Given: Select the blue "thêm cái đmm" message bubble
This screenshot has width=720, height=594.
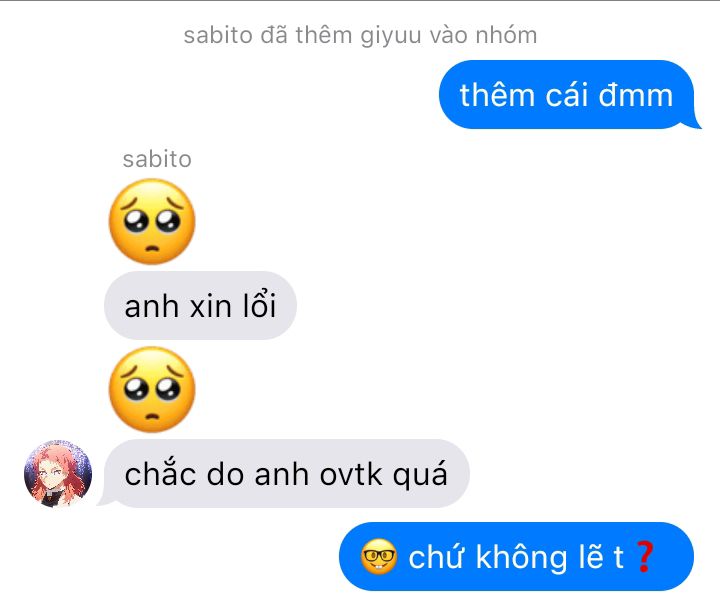Looking at the screenshot, I should pyautogui.click(x=568, y=95).
